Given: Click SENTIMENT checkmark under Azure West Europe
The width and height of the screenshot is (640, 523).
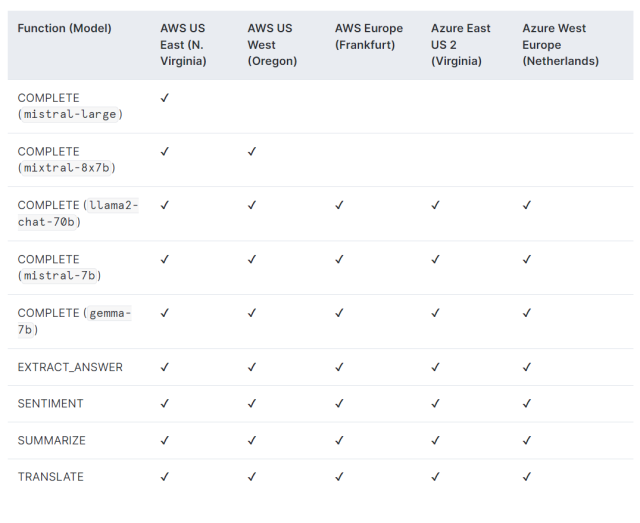Looking at the screenshot, I should click(x=527, y=403).
